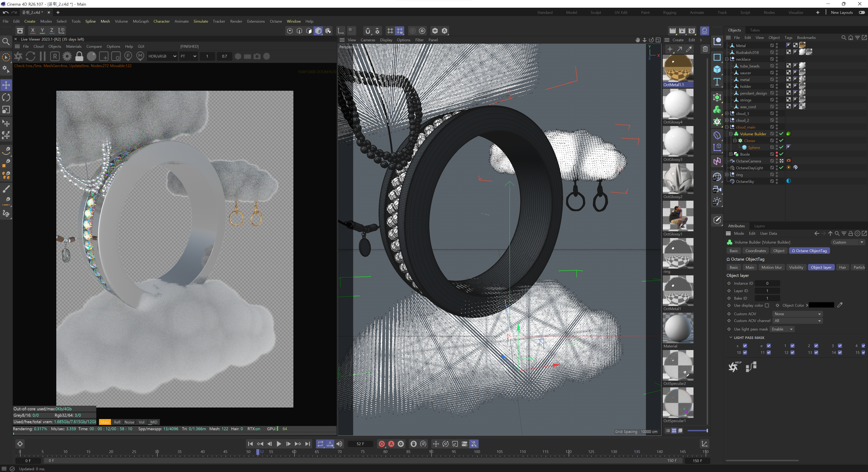
Task: Click the Object Color black swatch
Action: click(x=821, y=305)
